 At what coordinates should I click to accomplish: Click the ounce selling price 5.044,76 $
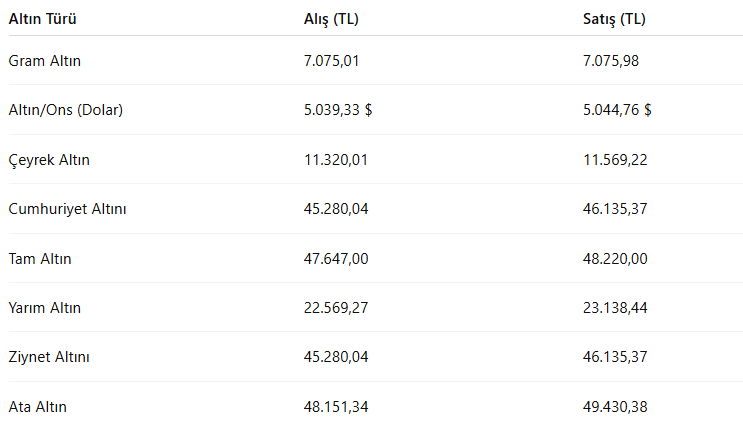617,110
